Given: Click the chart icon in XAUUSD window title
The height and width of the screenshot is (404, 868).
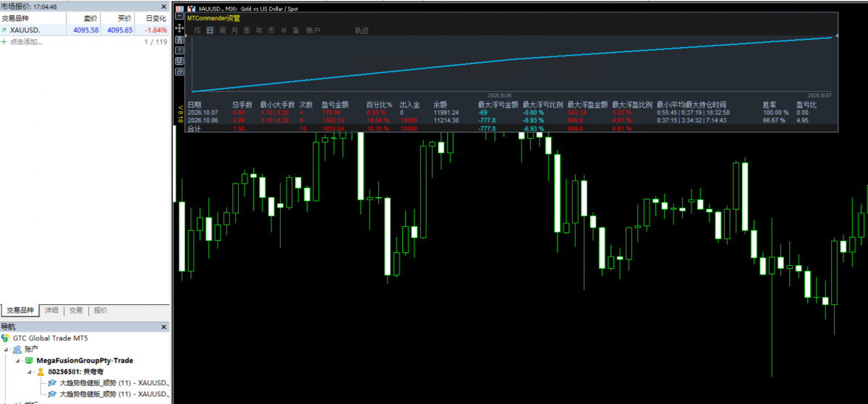Looking at the screenshot, I should 191,8.
